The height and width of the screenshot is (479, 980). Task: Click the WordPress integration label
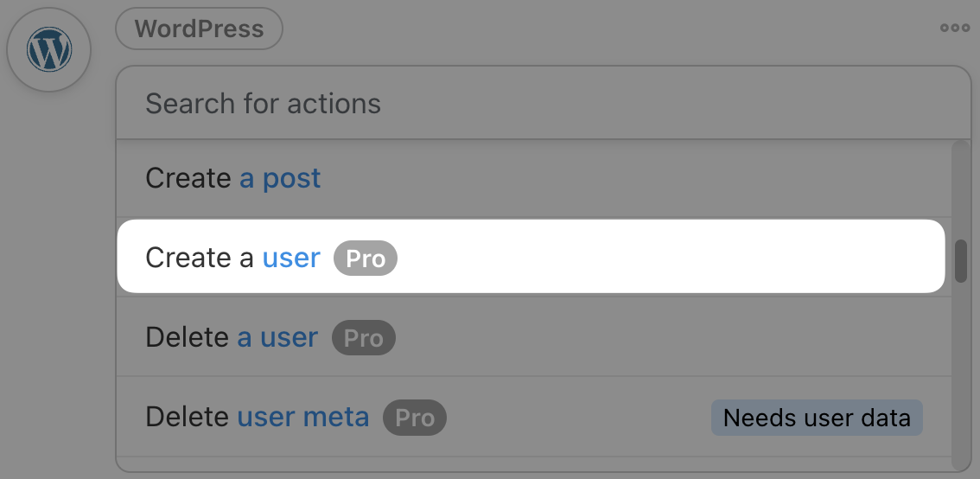coord(199,29)
